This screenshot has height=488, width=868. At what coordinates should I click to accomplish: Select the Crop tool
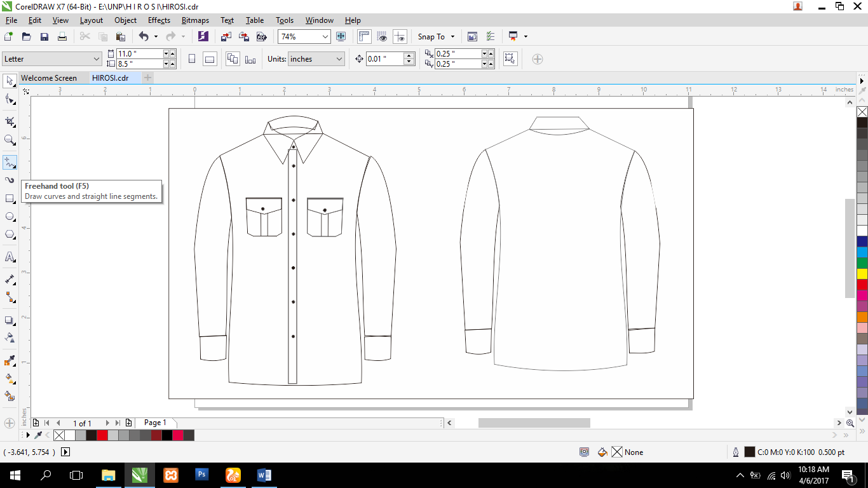9,121
